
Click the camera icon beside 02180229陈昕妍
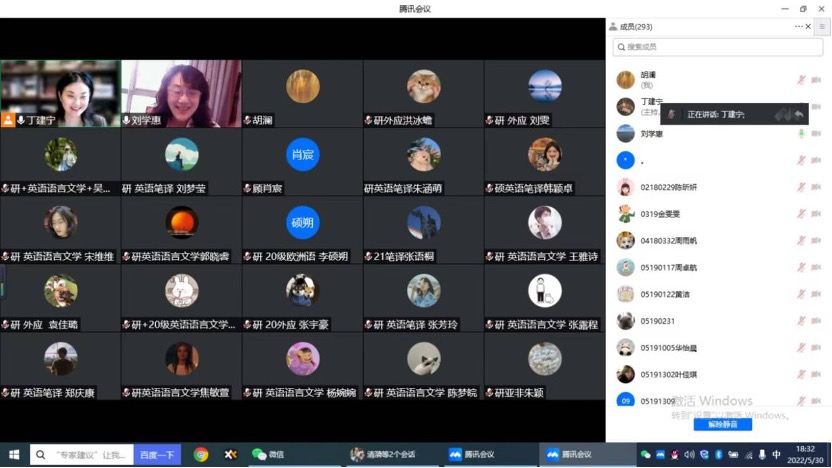tap(816, 187)
